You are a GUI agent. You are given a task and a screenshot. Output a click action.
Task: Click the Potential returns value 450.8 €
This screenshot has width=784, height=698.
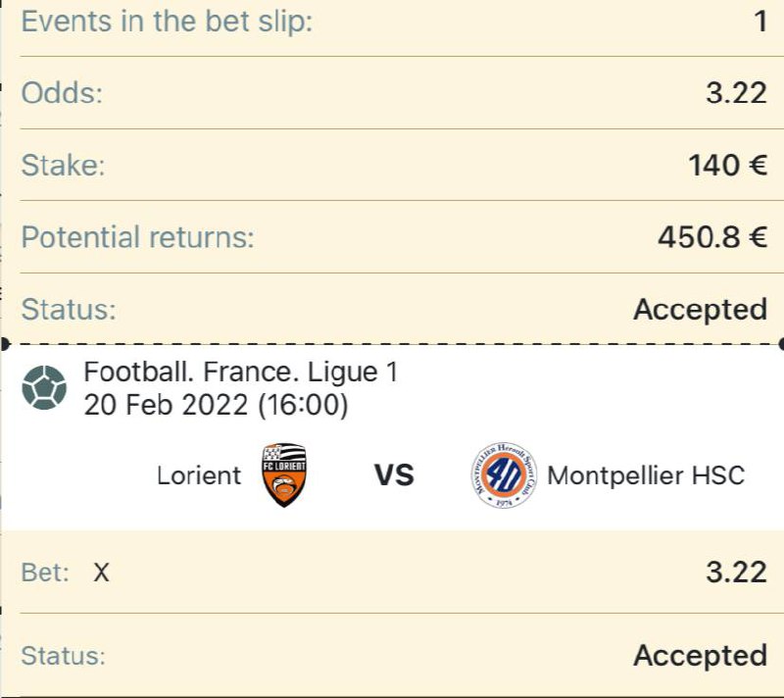[x=712, y=237]
